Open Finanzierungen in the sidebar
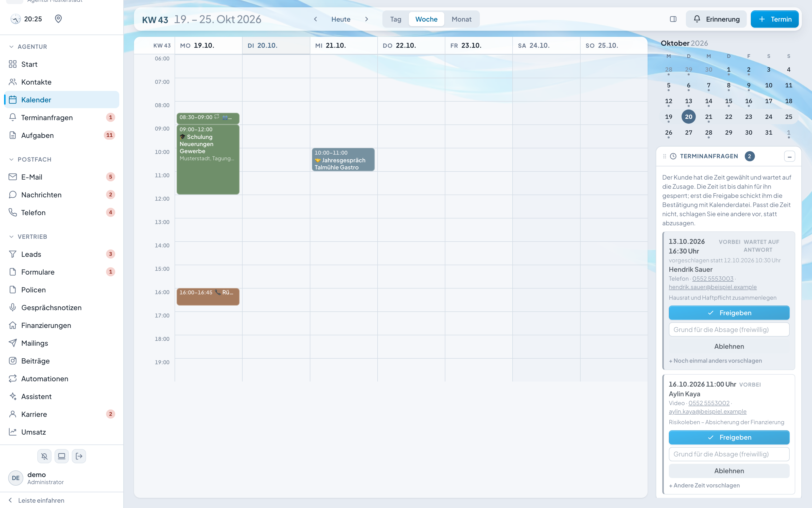This screenshot has width=812, height=508. click(x=62, y=325)
